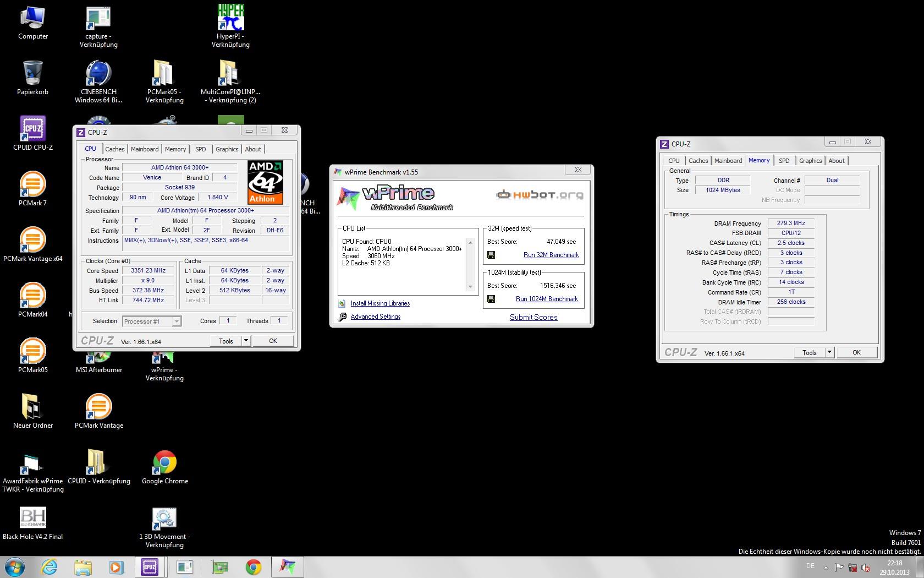The height and width of the screenshot is (578, 924).
Task: Click OK in left CPU-Z window
Action: [273, 341]
